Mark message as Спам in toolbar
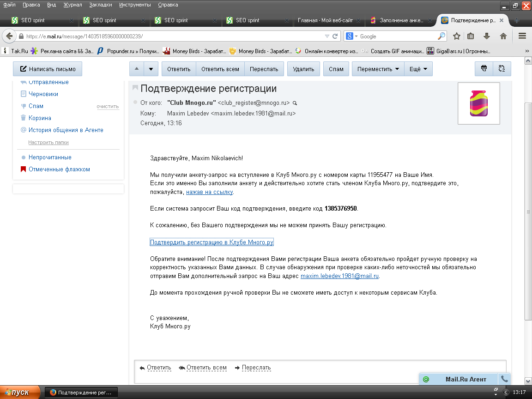This screenshot has height=399, width=532. pos(336,69)
